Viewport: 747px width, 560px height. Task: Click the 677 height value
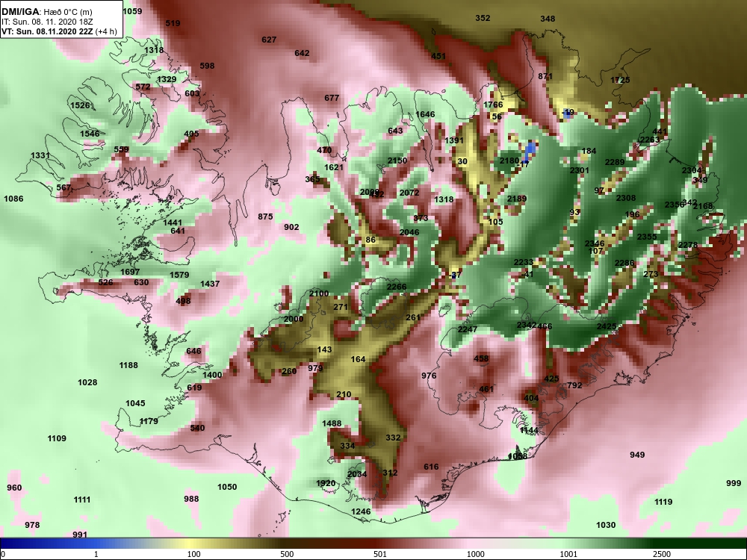(x=332, y=98)
